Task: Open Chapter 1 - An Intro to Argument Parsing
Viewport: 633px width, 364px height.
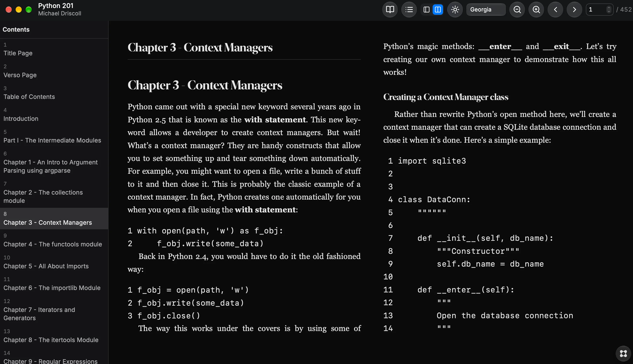Action: tap(54, 163)
